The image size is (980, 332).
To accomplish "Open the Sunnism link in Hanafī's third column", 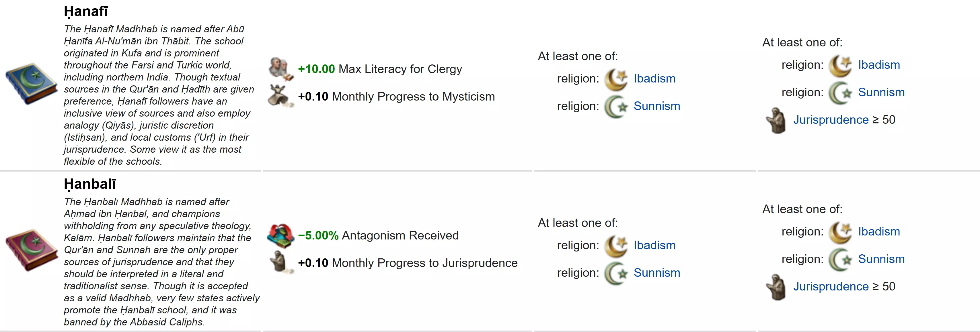I will click(x=656, y=106).
